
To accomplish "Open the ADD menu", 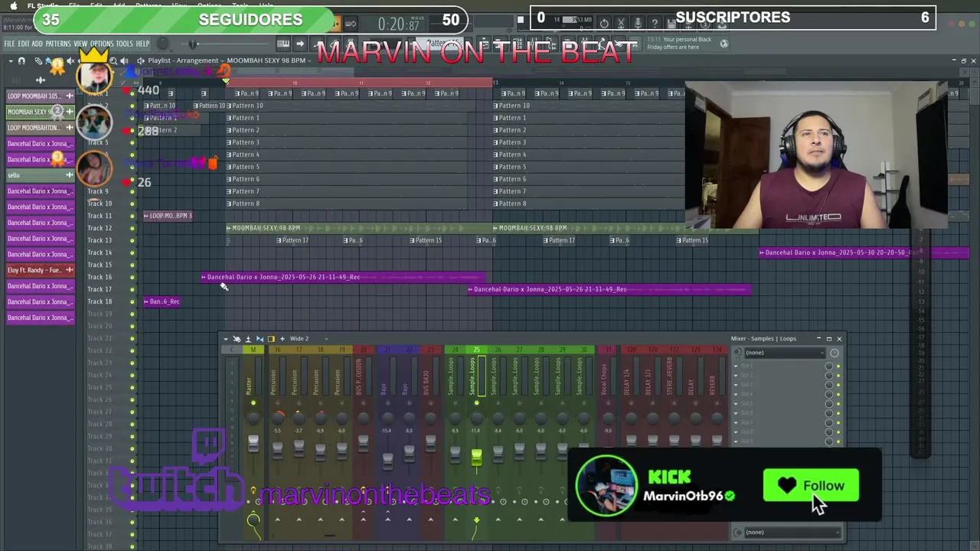I will [37, 44].
